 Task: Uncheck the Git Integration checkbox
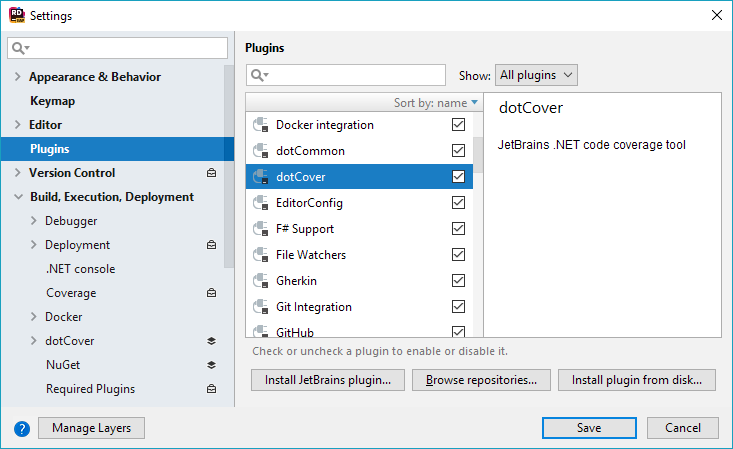pos(458,306)
